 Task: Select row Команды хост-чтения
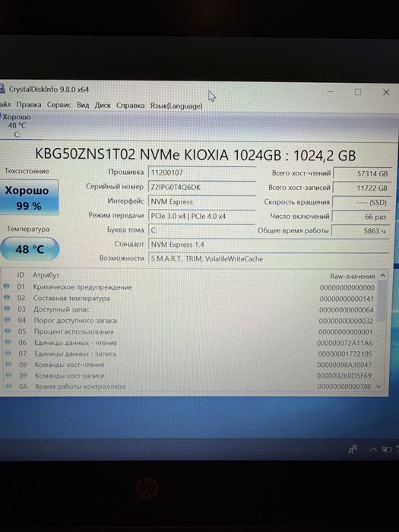tap(190, 364)
